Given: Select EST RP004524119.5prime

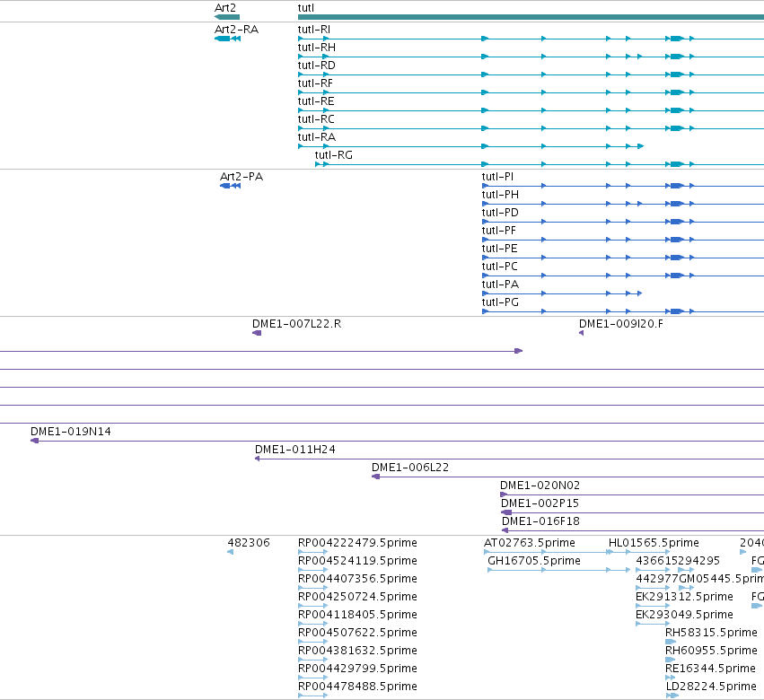Looking at the screenshot, I should click(357, 561).
